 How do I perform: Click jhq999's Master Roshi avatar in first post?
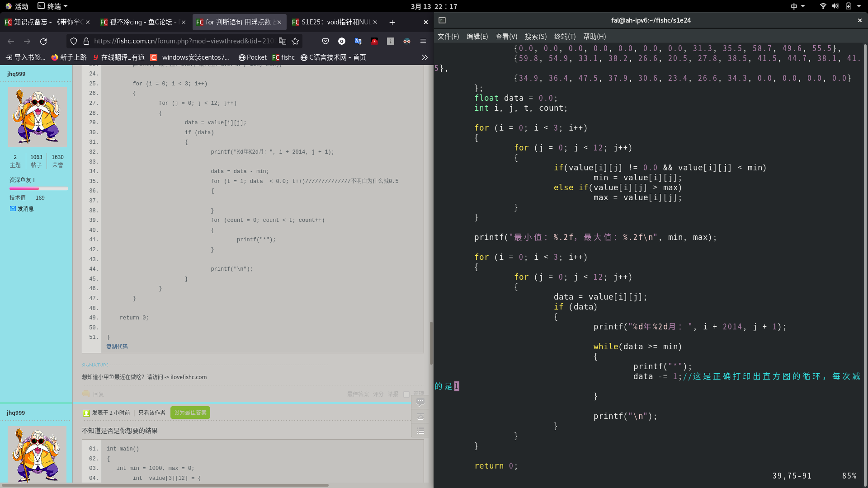click(37, 117)
